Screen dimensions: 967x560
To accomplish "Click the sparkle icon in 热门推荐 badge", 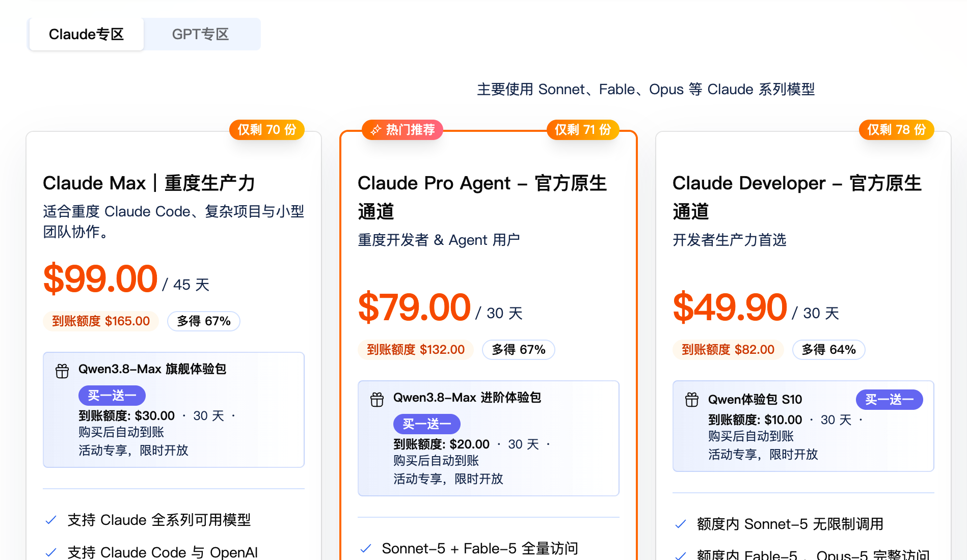I will pos(376,130).
